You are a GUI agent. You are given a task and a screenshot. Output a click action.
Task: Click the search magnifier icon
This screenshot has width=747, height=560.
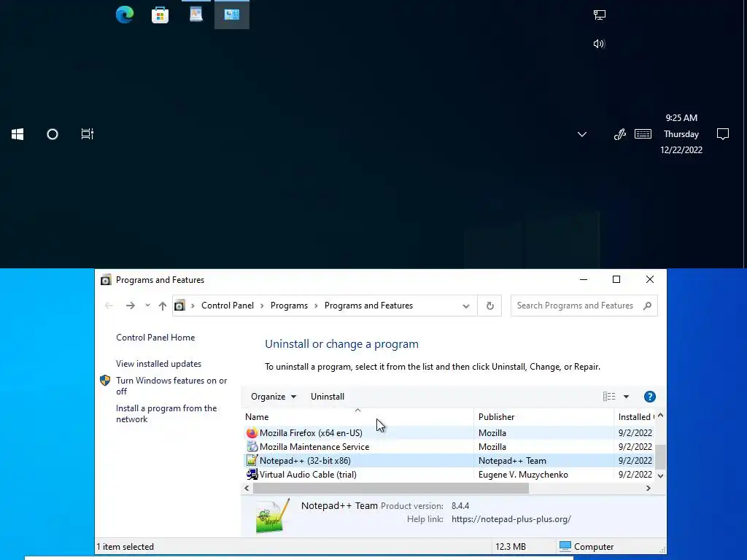647,306
